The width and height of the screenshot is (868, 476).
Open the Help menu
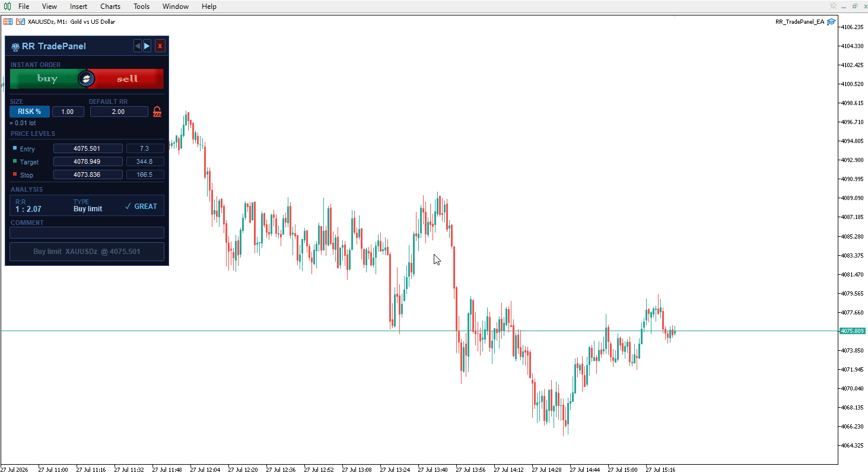point(209,7)
